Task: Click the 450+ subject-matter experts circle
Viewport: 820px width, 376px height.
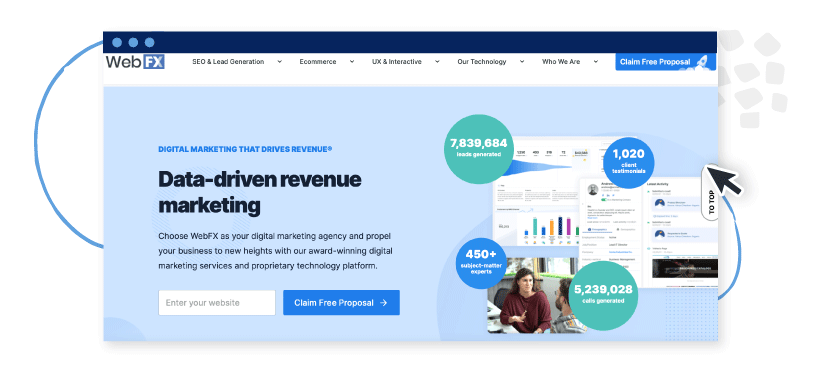Action: [x=481, y=263]
